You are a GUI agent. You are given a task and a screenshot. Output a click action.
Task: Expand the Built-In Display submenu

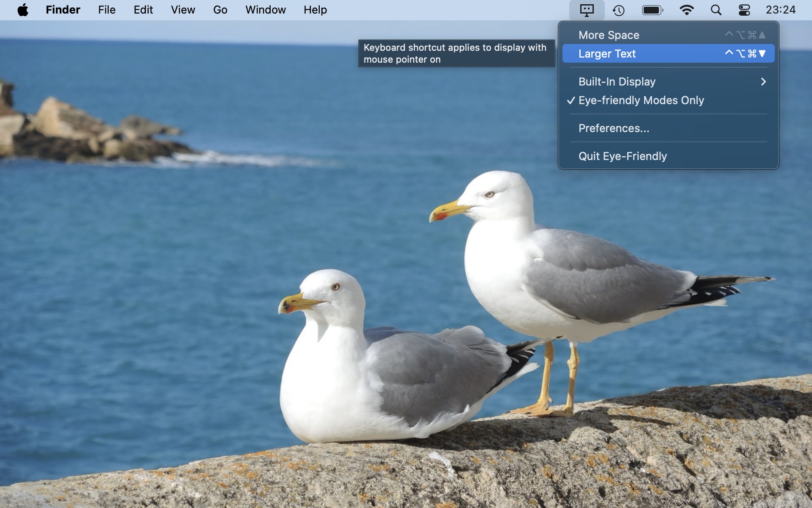pyautogui.click(x=617, y=82)
